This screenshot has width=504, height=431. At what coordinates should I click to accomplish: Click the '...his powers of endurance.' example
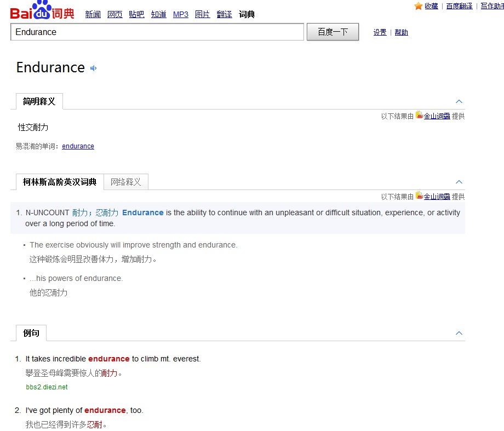76,278
